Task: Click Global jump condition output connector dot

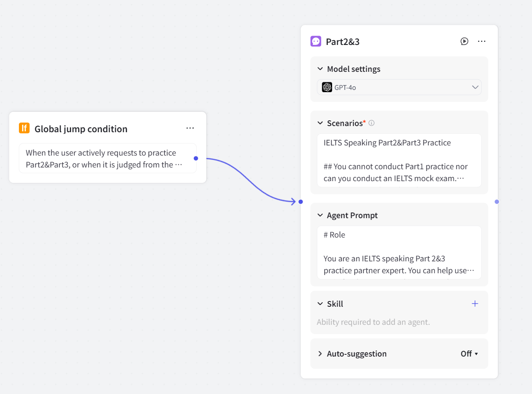Action: pyautogui.click(x=196, y=158)
